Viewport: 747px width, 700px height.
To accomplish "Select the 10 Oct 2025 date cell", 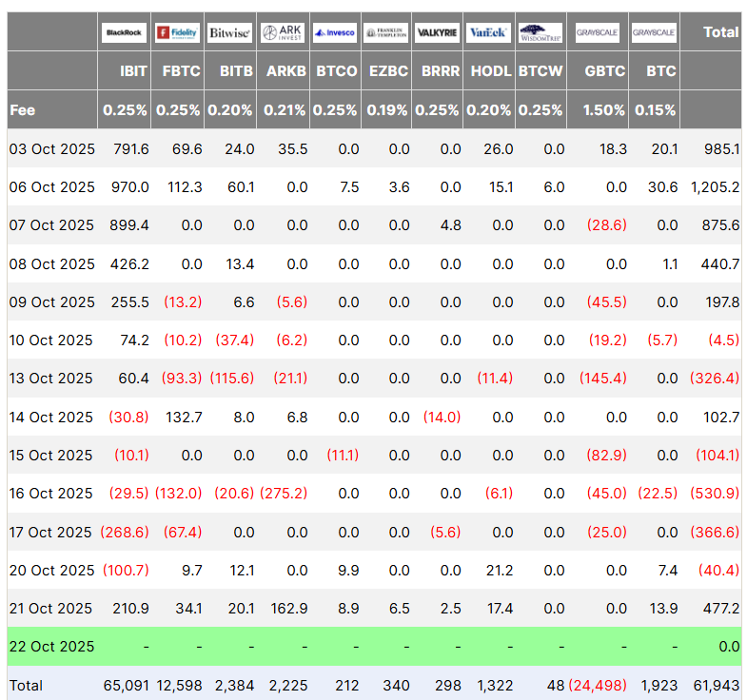I will (51, 340).
